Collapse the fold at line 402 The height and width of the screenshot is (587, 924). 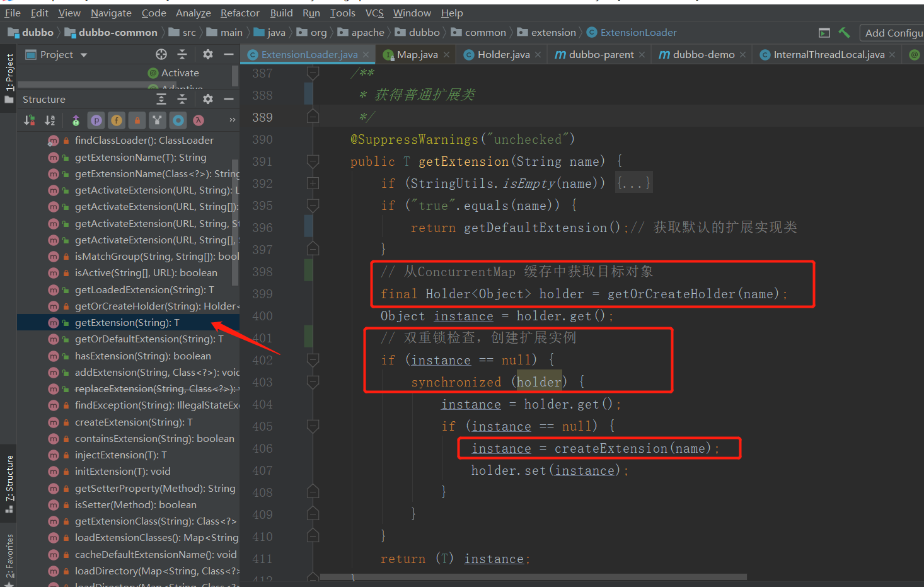pyautogui.click(x=313, y=360)
